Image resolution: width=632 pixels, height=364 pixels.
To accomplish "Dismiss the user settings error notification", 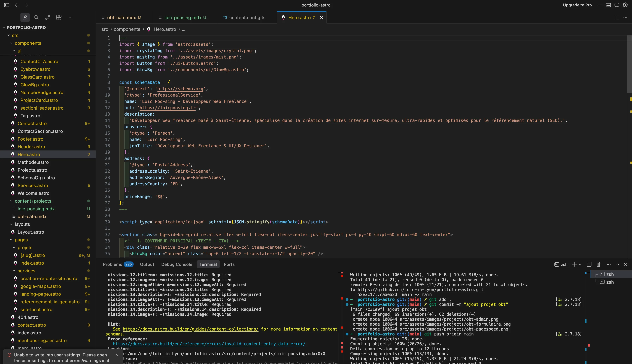I will pos(117,355).
